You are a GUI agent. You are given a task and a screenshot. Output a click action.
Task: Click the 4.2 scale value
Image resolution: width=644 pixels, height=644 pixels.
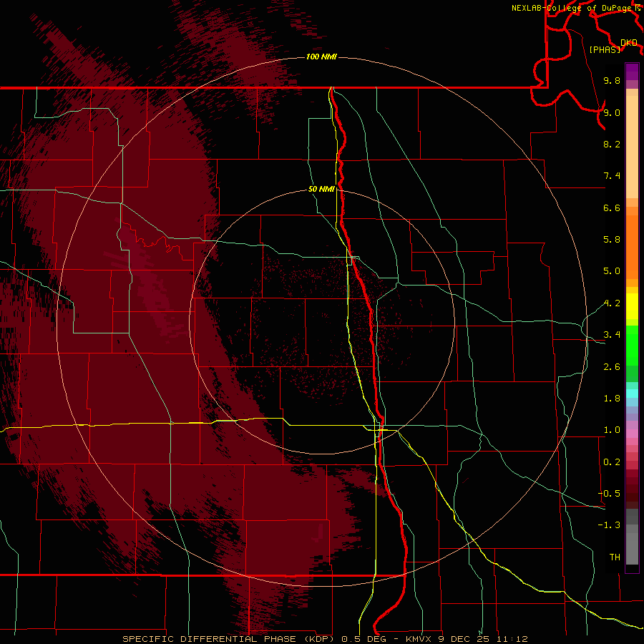pyautogui.click(x=612, y=303)
